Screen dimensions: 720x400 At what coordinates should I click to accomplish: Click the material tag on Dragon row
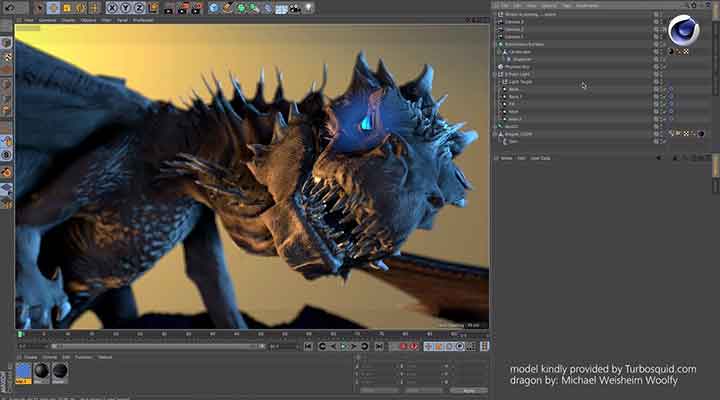[x=701, y=134]
